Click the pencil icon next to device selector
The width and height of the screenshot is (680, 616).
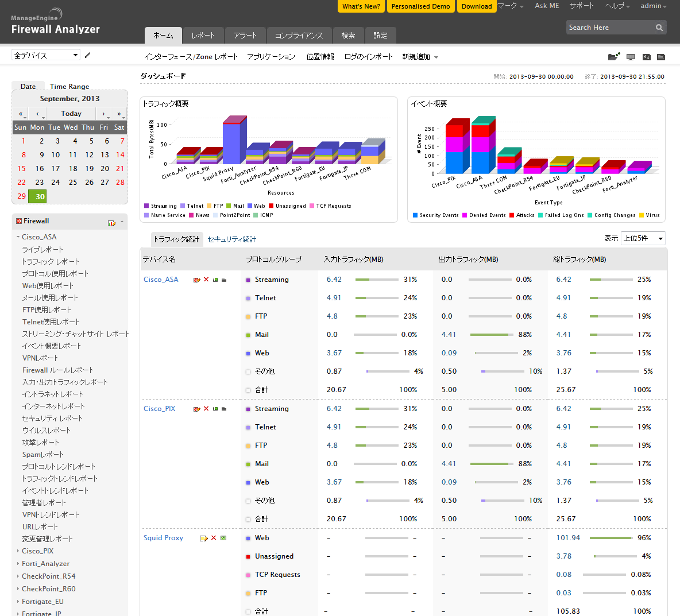pyautogui.click(x=88, y=55)
